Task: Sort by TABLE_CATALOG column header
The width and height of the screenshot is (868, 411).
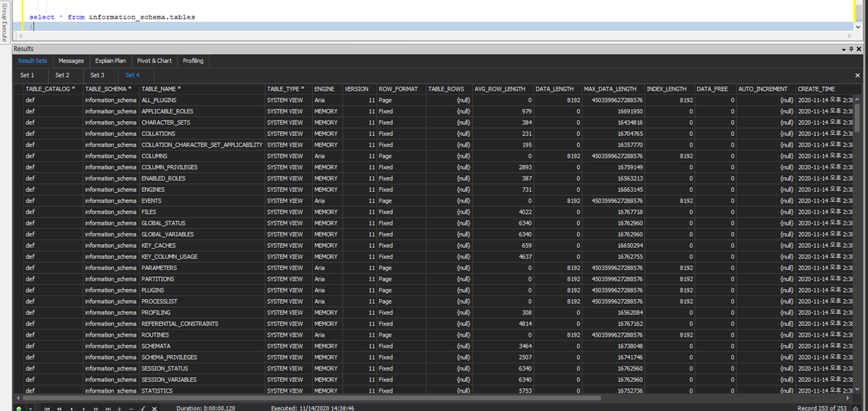Action: coord(53,89)
